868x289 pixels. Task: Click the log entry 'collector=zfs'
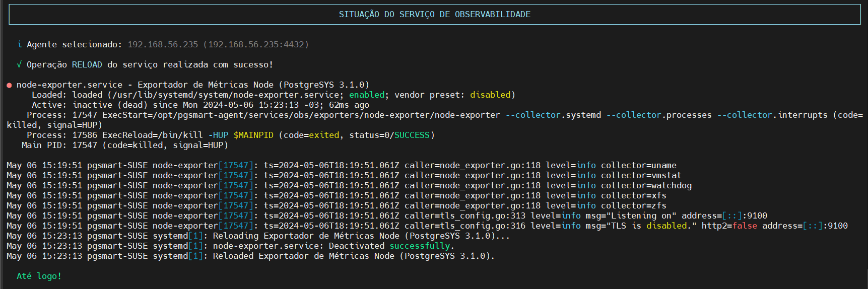[x=634, y=205]
